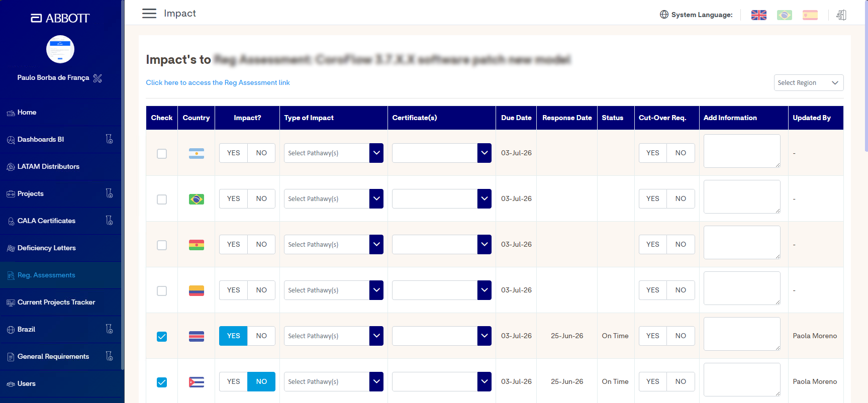Open Current Projects Tracker menu item
Viewport: 868px width, 403px height.
(60, 303)
